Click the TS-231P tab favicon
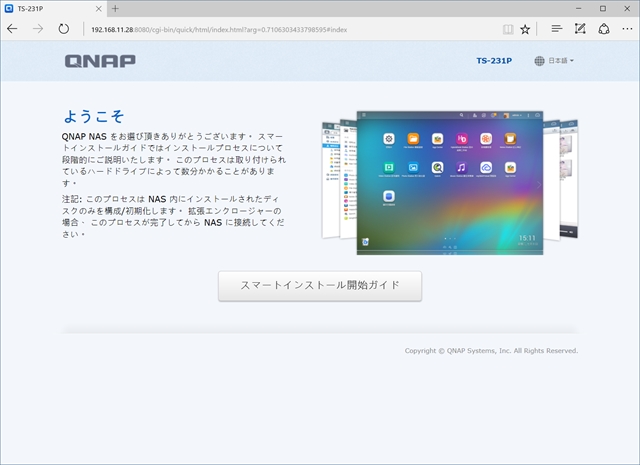Image resolution: width=640 pixels, height=465 pixels. pos(9,8)
